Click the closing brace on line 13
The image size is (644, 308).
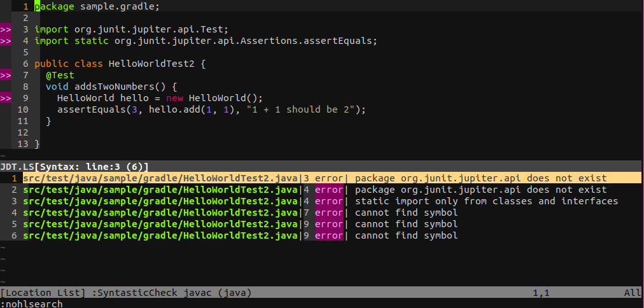click(37, 144)
